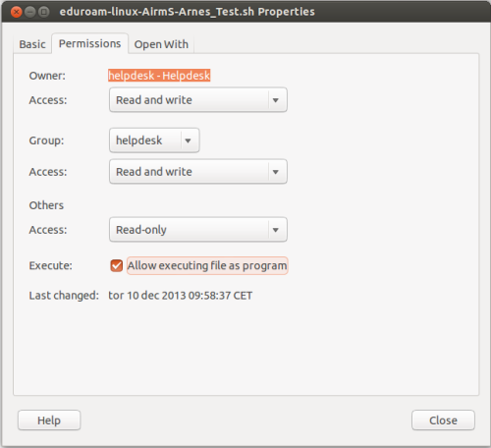Switch to the Open With tab

click(161, 44)
